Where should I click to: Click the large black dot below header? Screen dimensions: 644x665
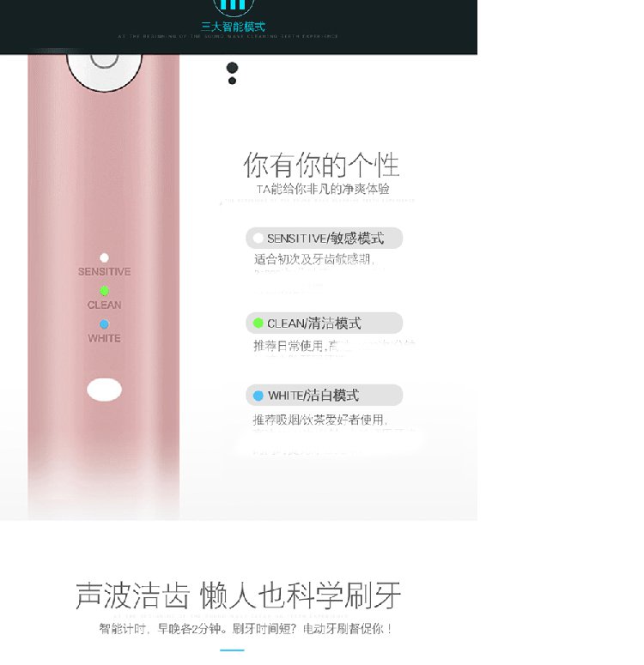[x=232, y=68]
